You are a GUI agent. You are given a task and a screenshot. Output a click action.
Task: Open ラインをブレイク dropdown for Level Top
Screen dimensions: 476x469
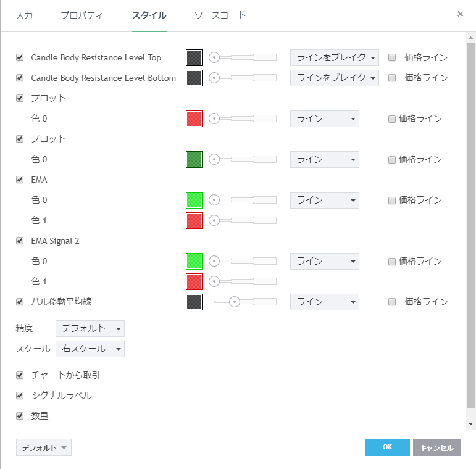(x=334, y=57)
